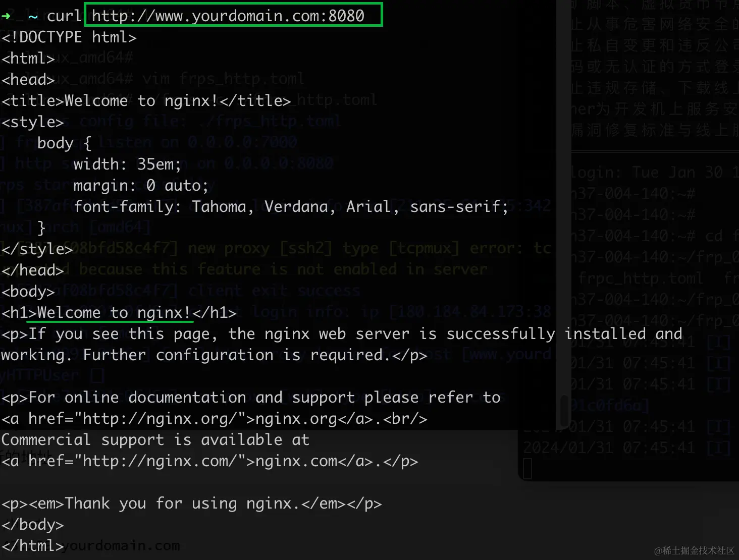Click the nginx.org href link line
The height and width of the screenshot is (560, 739).
click(214, 419)
